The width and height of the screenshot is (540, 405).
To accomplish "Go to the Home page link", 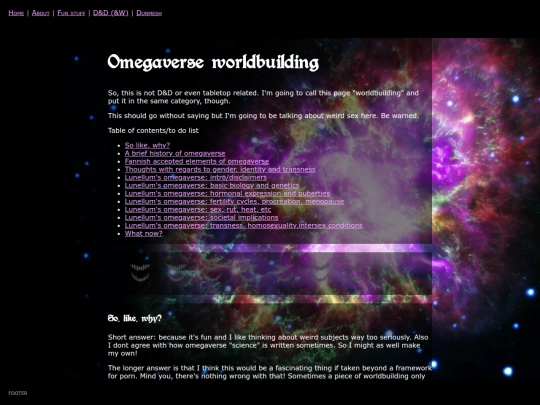I will coord(16,13).
